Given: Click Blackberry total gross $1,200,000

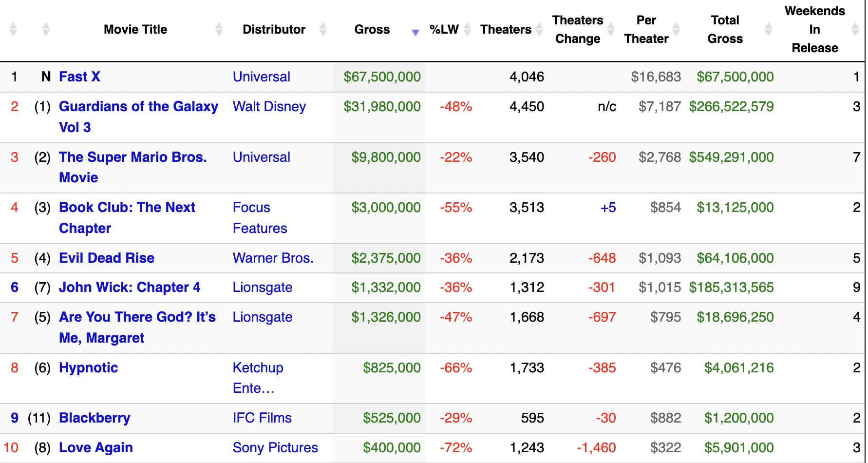Looking at the screenshot, I should [x=739, y=418].
